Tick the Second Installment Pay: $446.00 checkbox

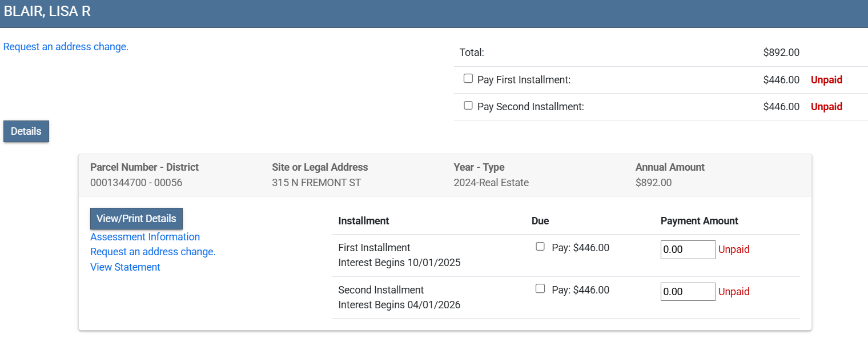(x=540, y=289)
